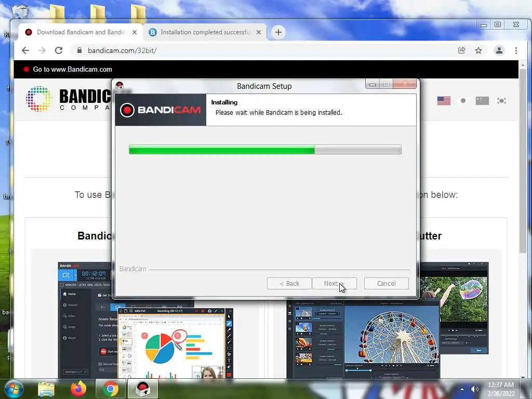Maximize the Chrome window
The height and width of the screenshot is (399, 532).
[x=498, y=25]
